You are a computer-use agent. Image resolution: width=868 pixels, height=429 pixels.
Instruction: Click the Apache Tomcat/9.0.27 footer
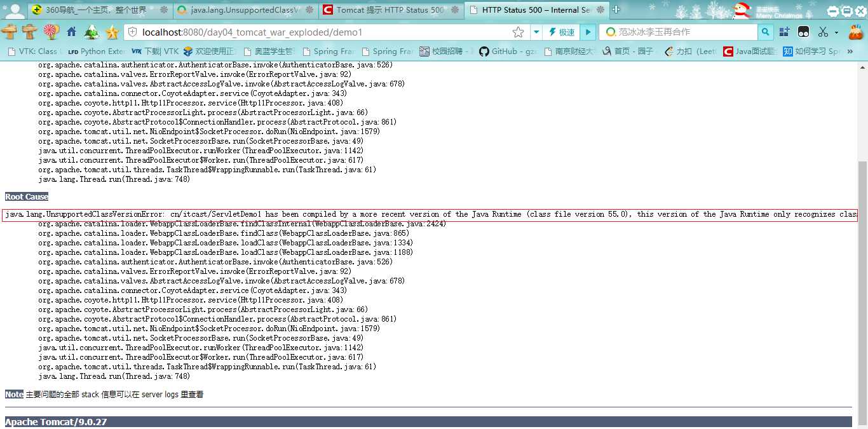(428, 422)
